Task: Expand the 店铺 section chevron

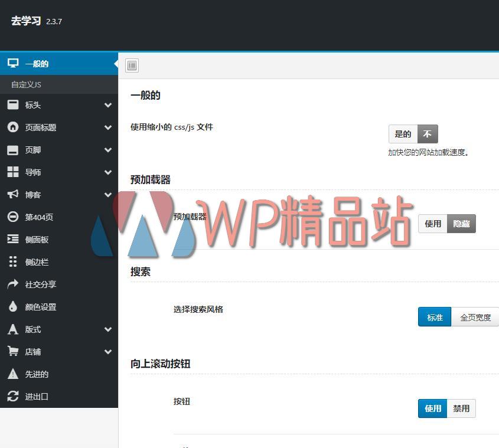Action: pyautogui.click(x=108, y=351)
